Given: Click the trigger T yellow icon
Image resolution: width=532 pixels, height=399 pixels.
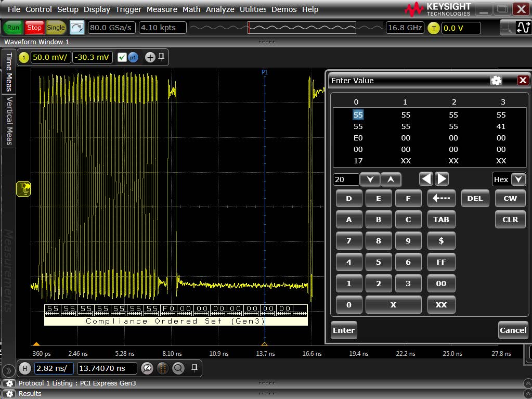Looking at the screenshot, I should coord(433,28).
